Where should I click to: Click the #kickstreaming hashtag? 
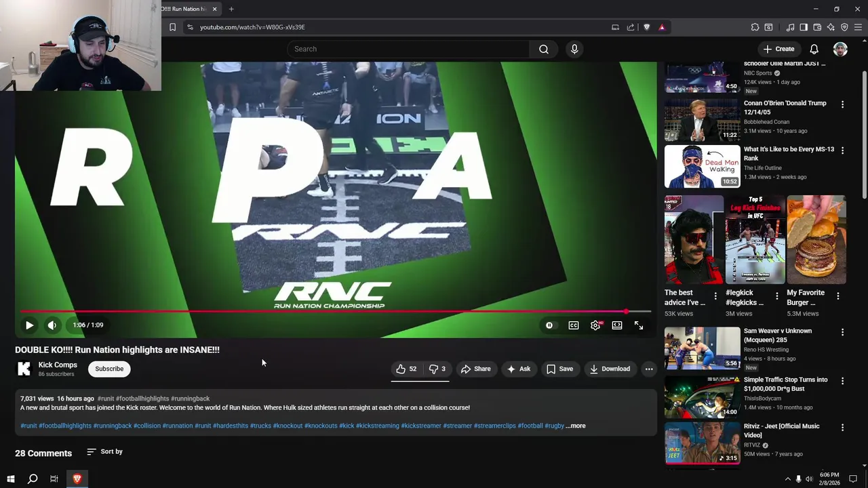point(378,426)
